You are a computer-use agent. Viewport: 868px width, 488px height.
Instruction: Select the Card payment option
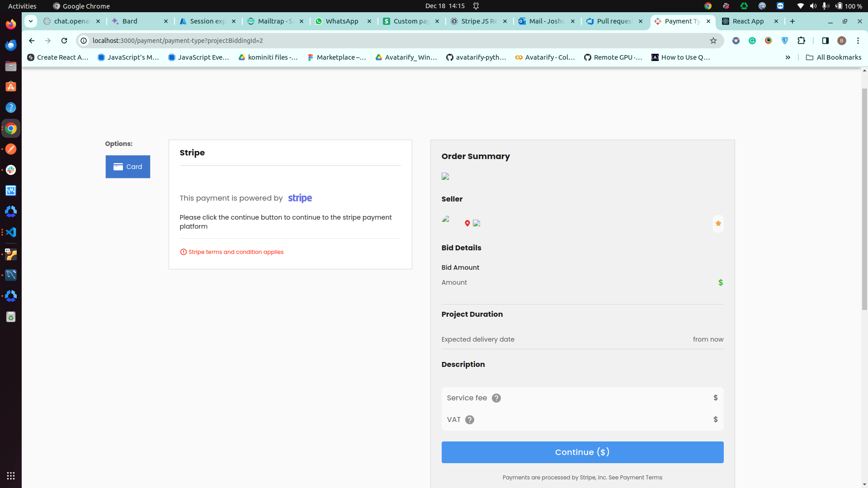point(128,167)
